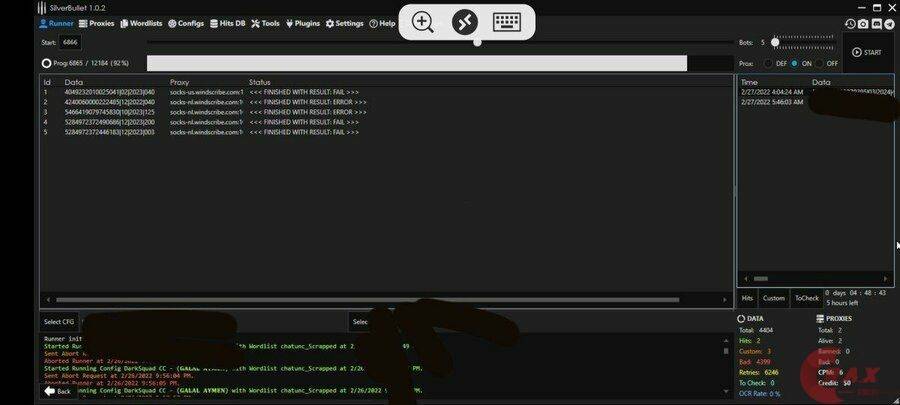Select bot row with Id 3
This screenshot has width=900, height=405.
(386, 112)
